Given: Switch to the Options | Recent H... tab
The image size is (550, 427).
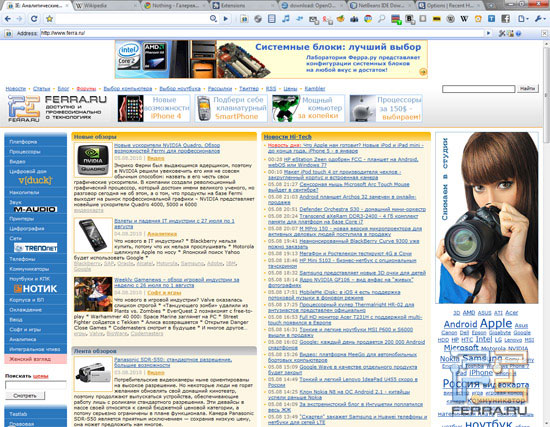Looking at the screenshot, I should coord(451,5).
